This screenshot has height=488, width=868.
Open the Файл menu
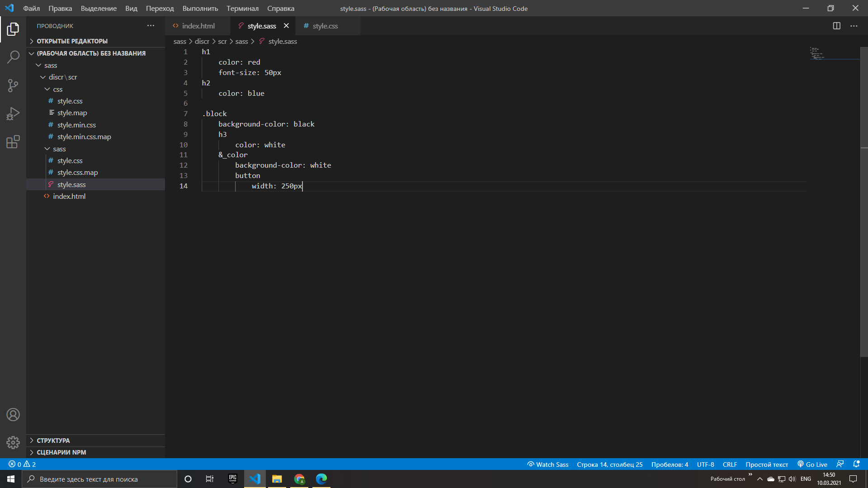click(31, 8)
